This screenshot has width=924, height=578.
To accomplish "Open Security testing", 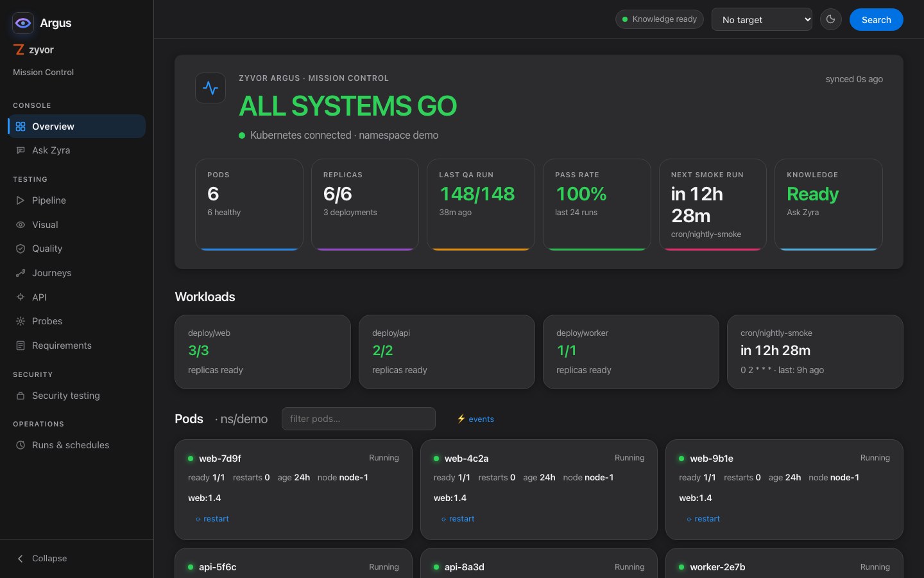I will [77, 396].
